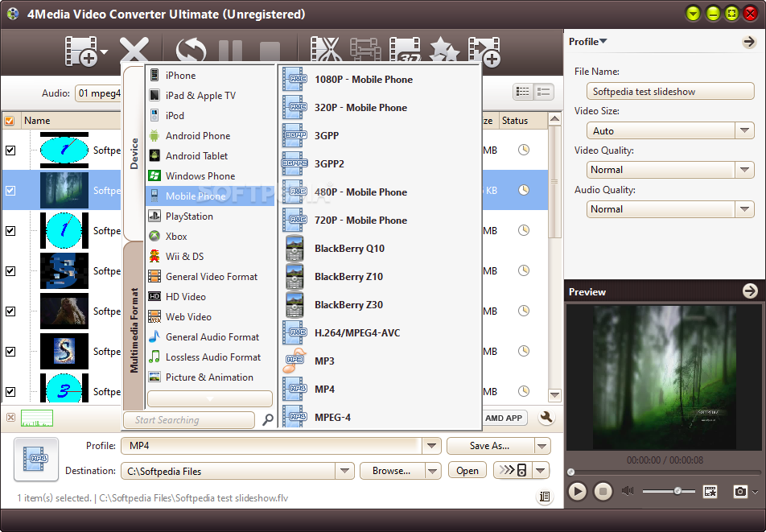Uncheck the highlighted forest file's checkbox

(10, 191)
